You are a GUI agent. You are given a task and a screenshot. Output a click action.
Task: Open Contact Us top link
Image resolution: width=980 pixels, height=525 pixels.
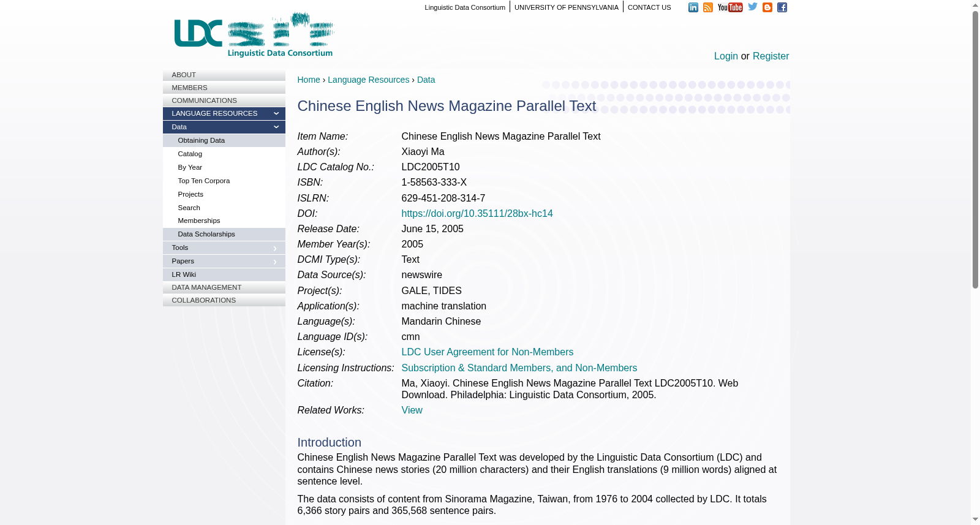tap(649, 7)
